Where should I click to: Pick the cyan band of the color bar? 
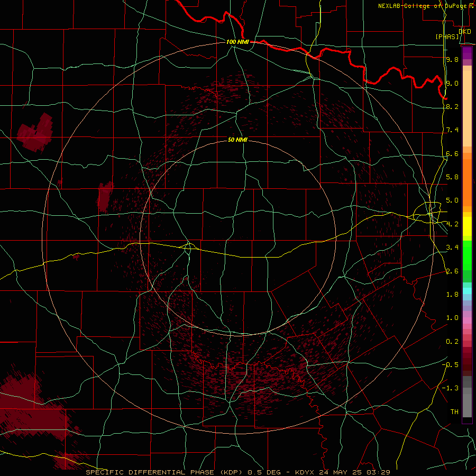467,290
